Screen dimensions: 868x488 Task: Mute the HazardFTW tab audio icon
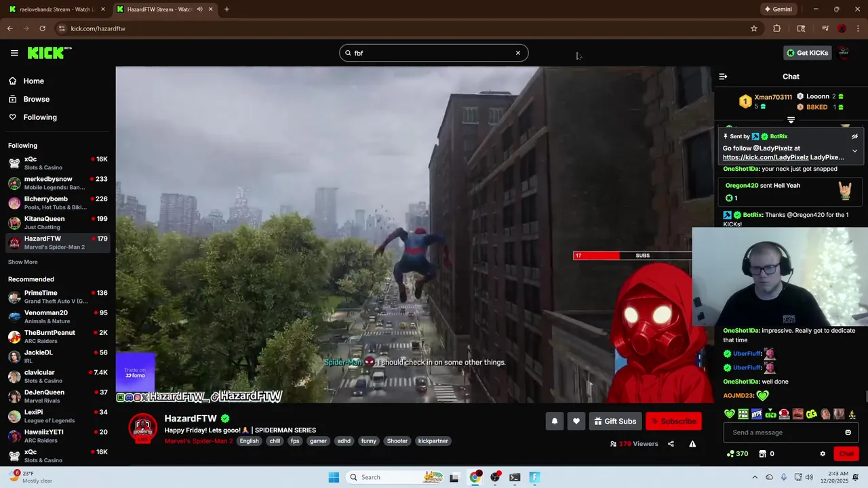tap(199, 9)
